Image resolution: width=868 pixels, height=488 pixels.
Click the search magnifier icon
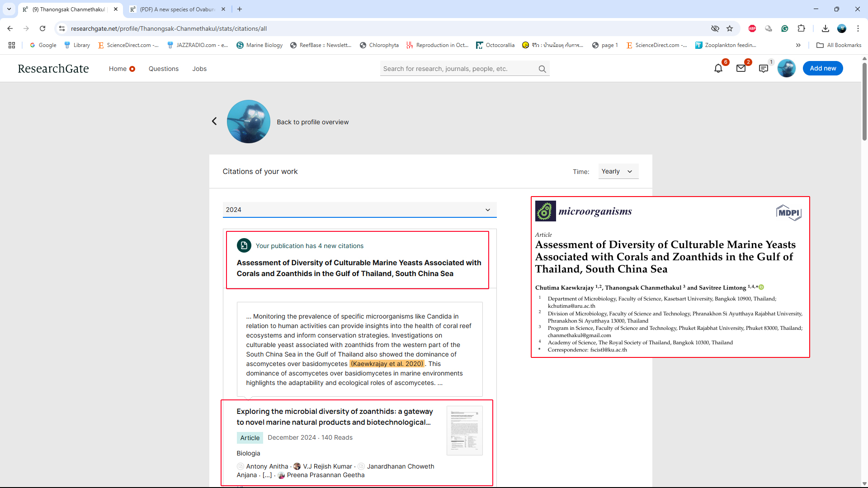(542, 69)
